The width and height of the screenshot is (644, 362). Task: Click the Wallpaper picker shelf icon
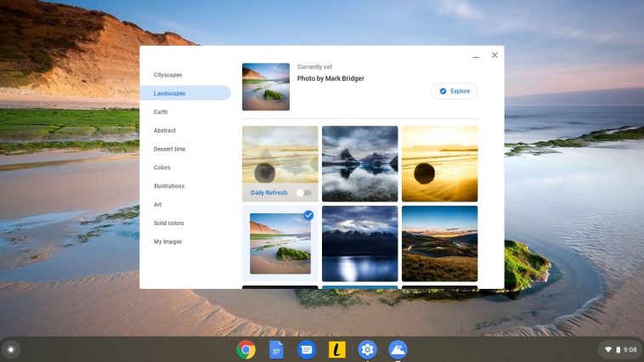coord(398,349)
